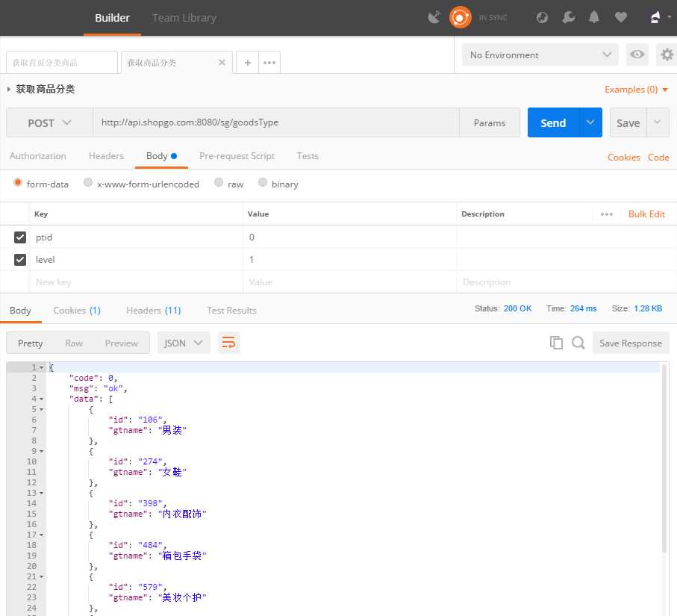This screenshot has width=677, height=616.
Task: Add a new request tab with plus
Action: (247, 63)
